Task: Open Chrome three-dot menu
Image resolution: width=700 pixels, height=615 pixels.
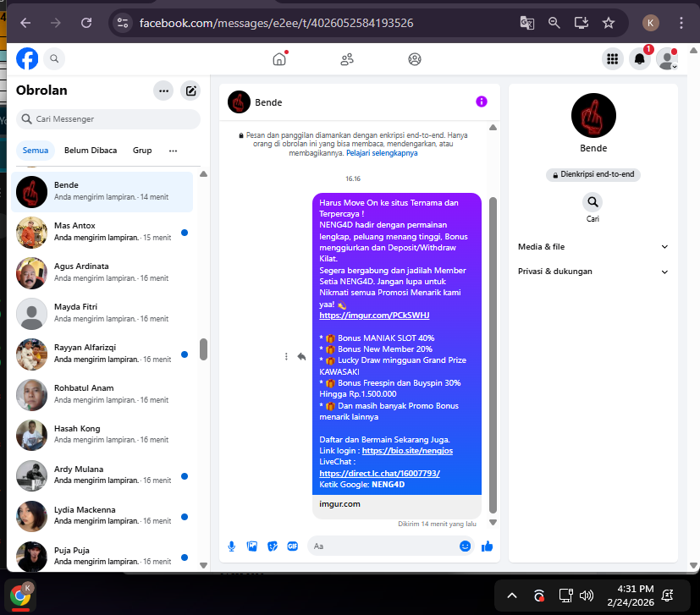Action: coord(681,23)
